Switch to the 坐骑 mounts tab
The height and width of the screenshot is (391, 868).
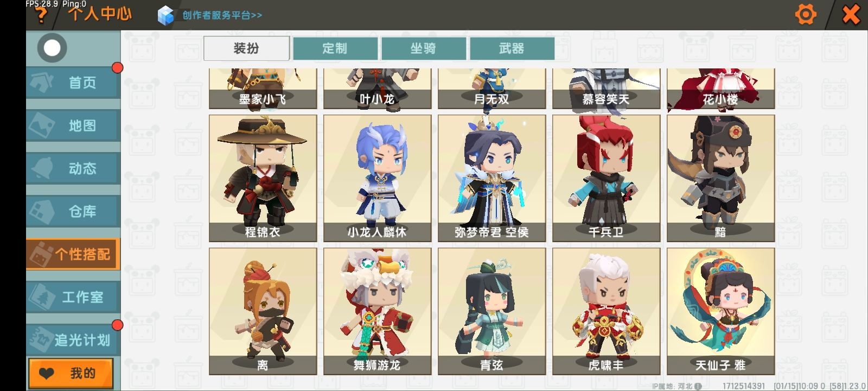coord(423,48)
